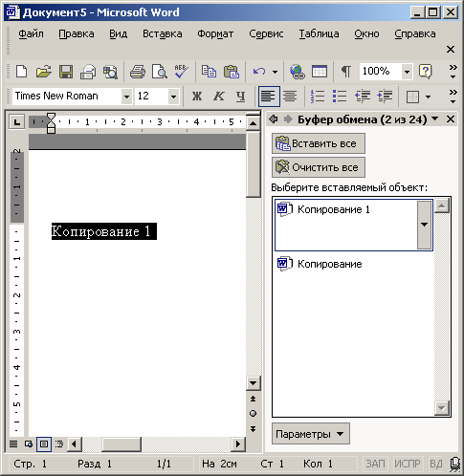464x476 pixels.
Task: Toggle show paragraph marks (¶)
Action: [x=346, y=72]
